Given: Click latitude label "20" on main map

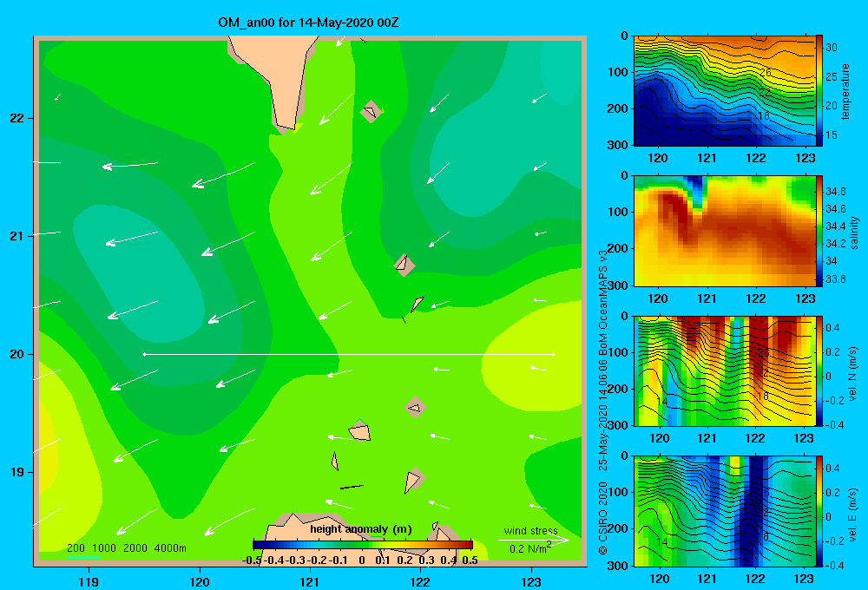Looking at the screenshot, I should 17,354.
